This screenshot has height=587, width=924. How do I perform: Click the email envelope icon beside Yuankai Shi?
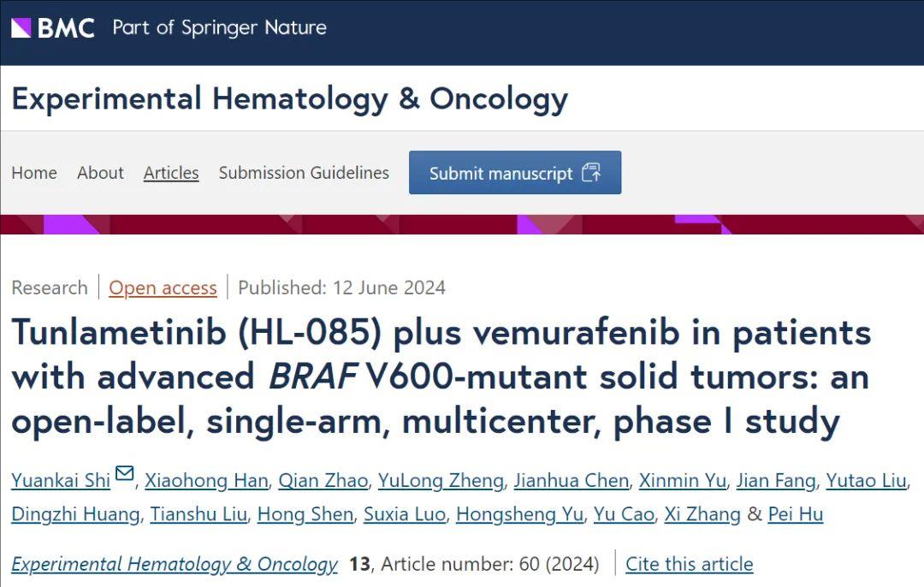click(x=124, y=474)
